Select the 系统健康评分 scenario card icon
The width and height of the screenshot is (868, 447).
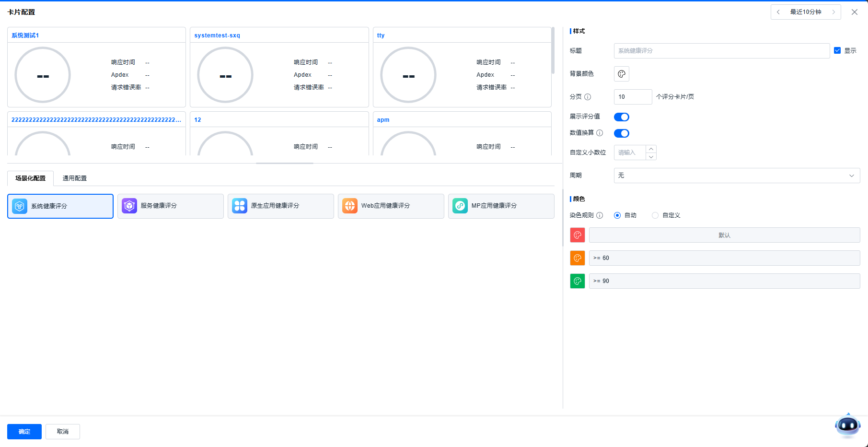tap(20, 206)
